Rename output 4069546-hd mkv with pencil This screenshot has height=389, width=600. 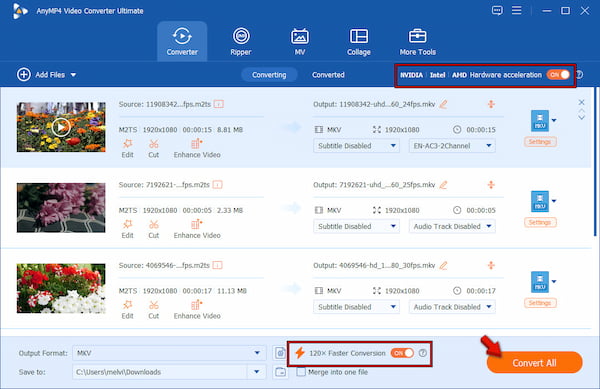click(x=443, y=265)
